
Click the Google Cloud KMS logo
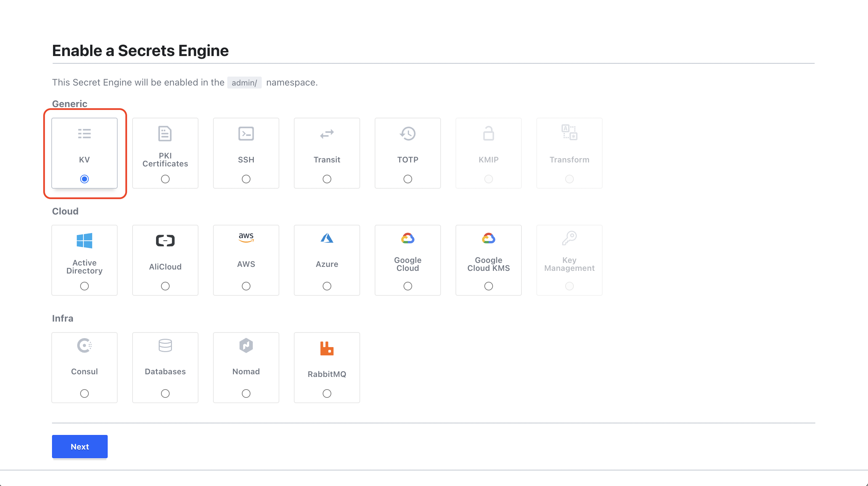pyautogui.click(x=489, y=238)
